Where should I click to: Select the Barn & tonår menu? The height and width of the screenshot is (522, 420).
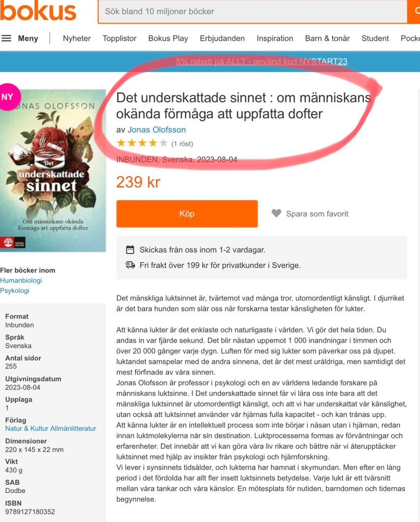pos(327,38)
